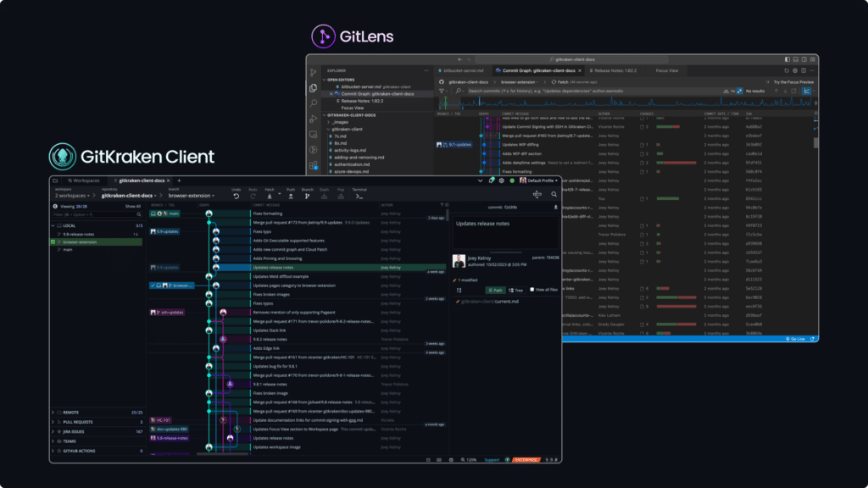Screen dimensions: 868x488
Task: Switch to the Workspaces tab in GitKraken
Action: coord(84,180)
